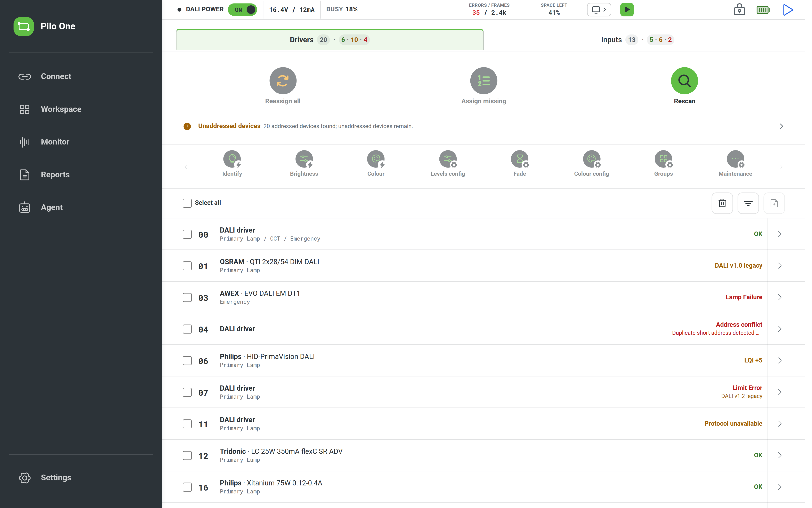Open Agent in the sidebar
Screen dimensions: 812x508
coord(81,207)
